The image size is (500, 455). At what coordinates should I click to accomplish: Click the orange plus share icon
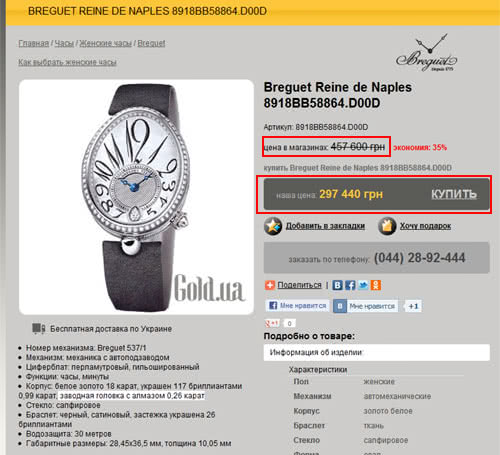pyautogui.click(x=270, y=285)
